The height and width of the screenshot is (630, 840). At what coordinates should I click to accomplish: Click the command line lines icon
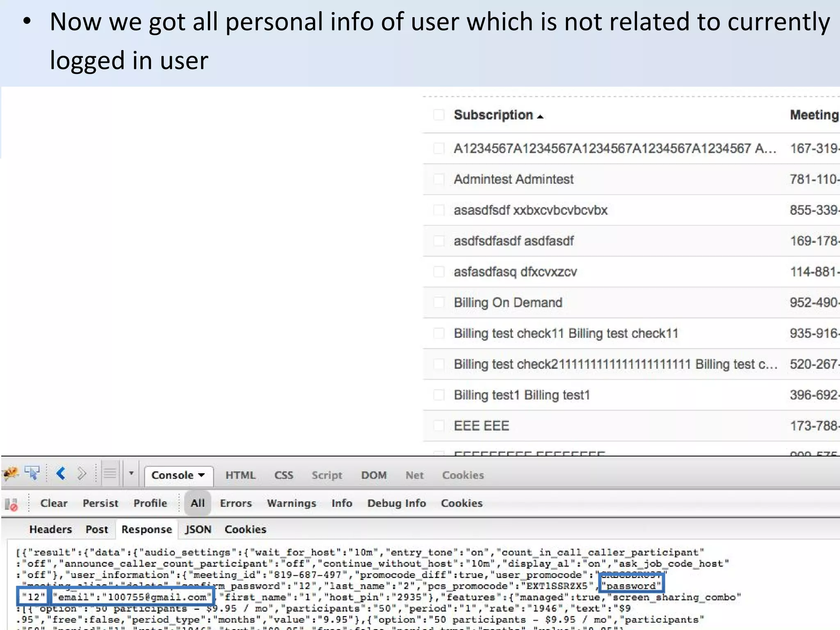[x=110, y=474]
